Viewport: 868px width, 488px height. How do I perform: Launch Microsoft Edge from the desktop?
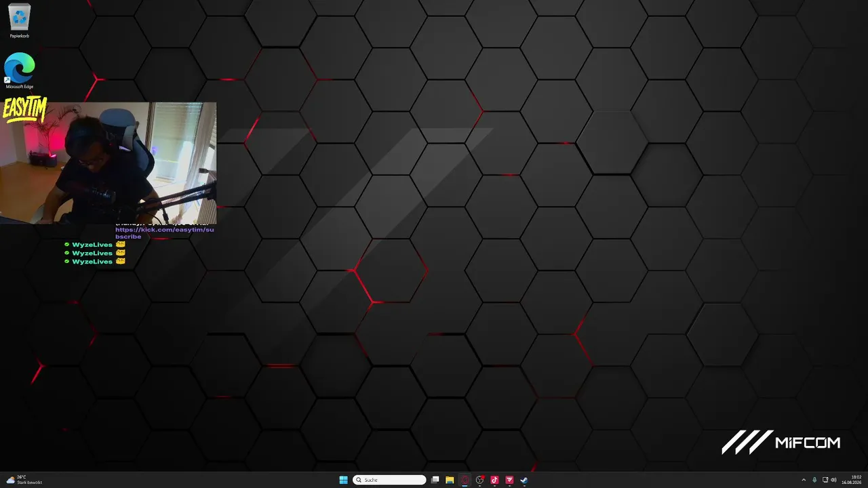(19, 70)
